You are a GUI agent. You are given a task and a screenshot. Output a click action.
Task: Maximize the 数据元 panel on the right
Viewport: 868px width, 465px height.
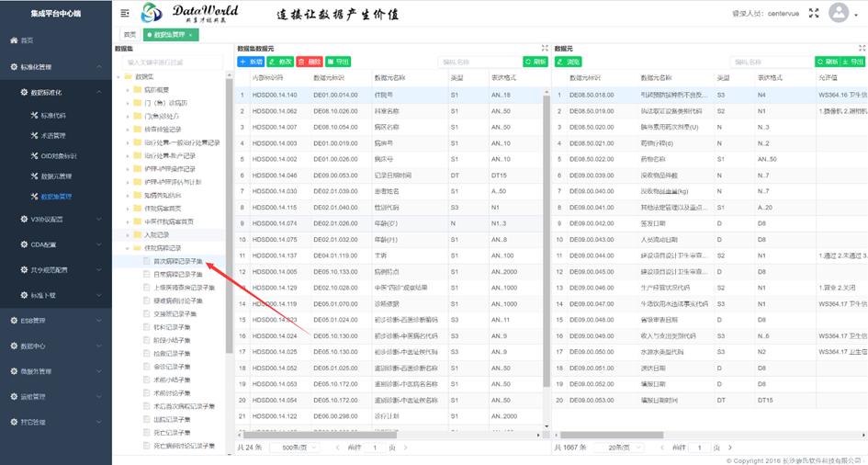862,49
